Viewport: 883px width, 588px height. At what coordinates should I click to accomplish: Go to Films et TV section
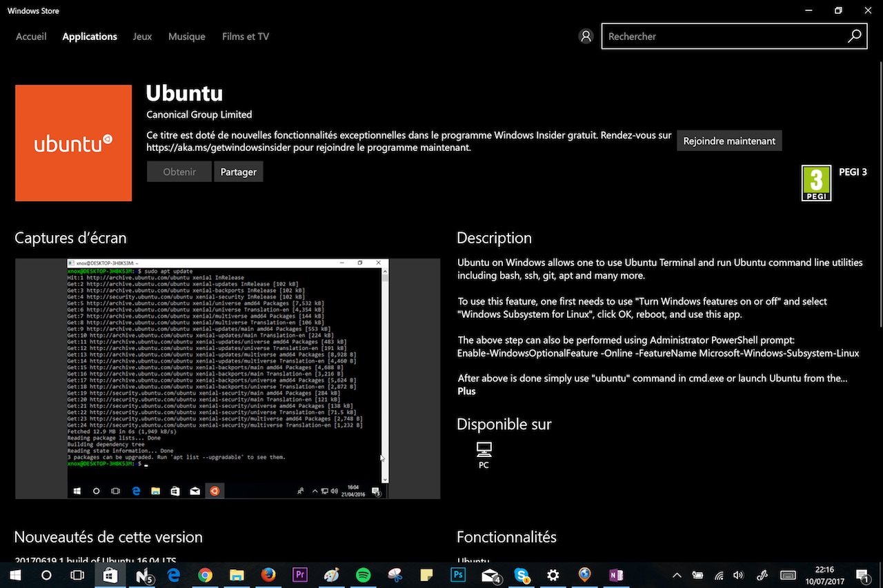pos(245,37)
